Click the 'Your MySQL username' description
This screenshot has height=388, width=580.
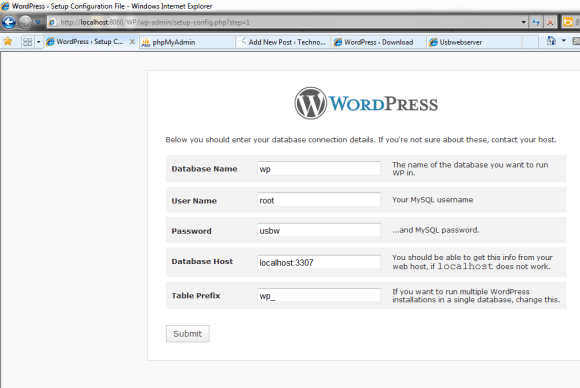point(432,200)
